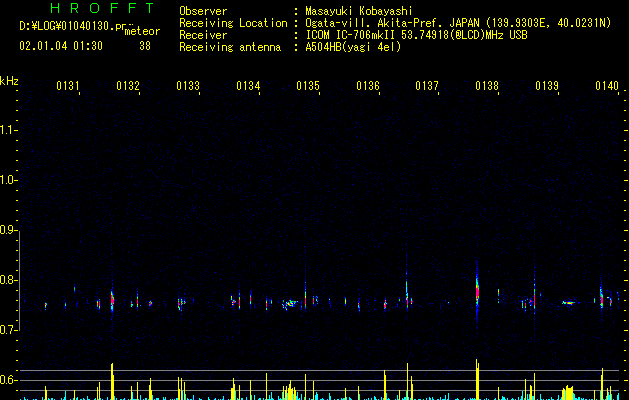This screenshot has height=400, width=629.
Task: Click ICOM IC-706mkII receiver value
Action: (x=416, y=35)
